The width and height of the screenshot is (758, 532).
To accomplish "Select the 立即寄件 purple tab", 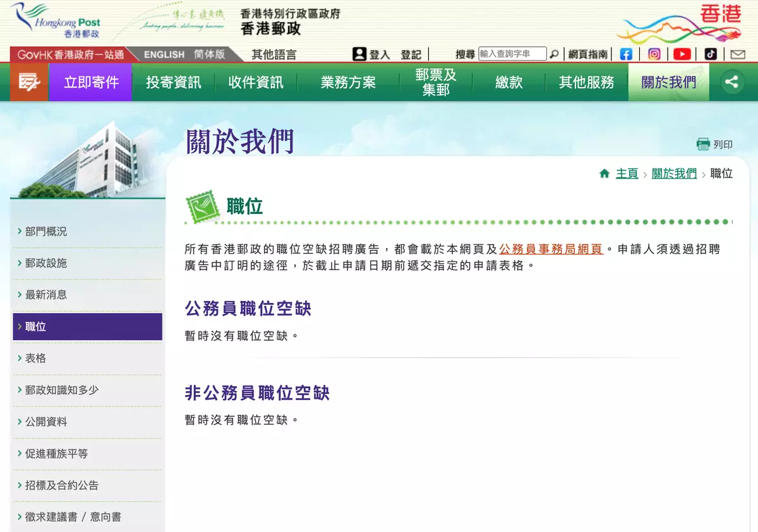I will [91, 82].
